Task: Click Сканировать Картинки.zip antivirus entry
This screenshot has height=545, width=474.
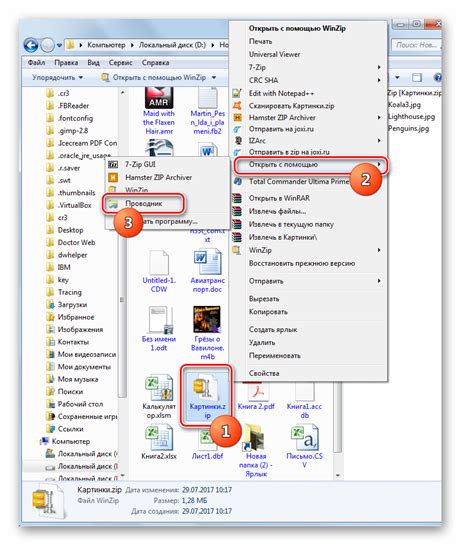Action: 291,106
